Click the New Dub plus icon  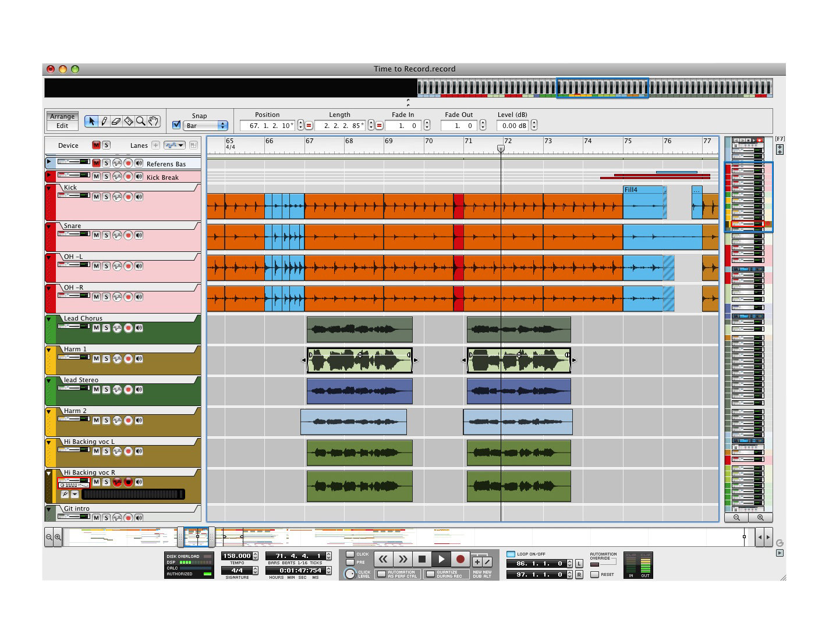click(477, 562)
